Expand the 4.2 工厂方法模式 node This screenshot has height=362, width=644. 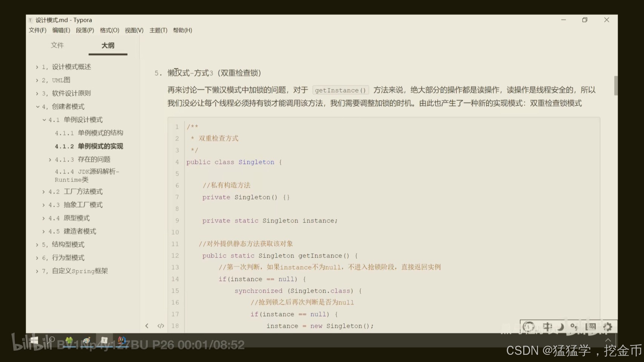pyautogui.click(x=44, y=192)
